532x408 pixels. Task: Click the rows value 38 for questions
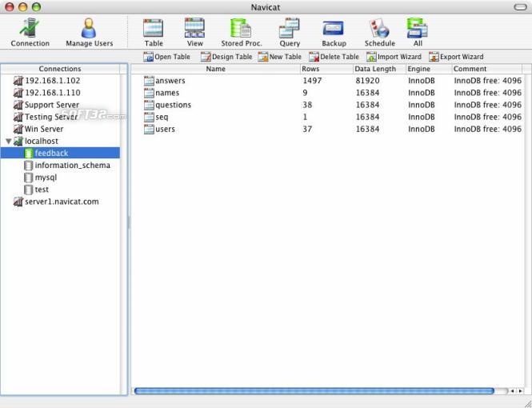[x=307, y=105]
